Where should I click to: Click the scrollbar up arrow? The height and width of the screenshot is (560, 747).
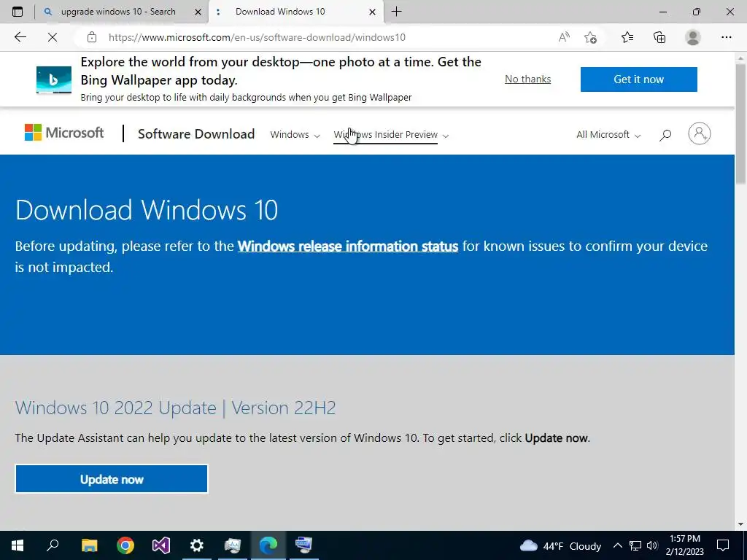(740, 58)
